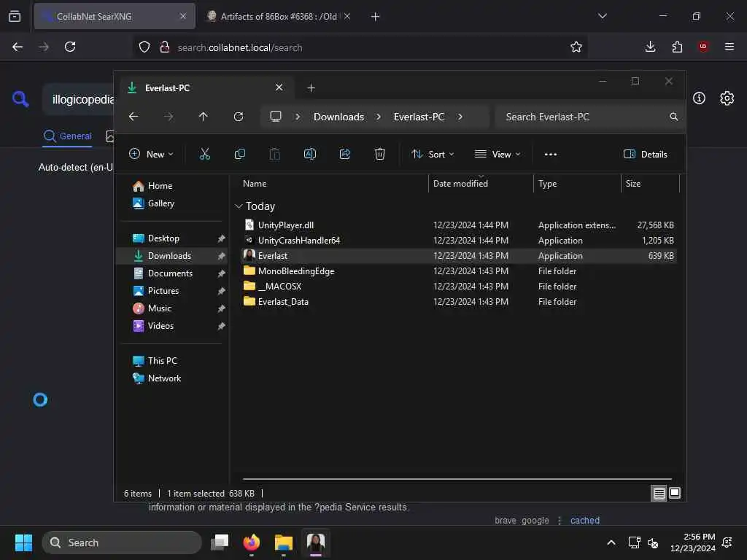Click the magnifier in Explorer search box
Image resolution: width=747 pixels, height=560 pixels.
pos(673,117)
